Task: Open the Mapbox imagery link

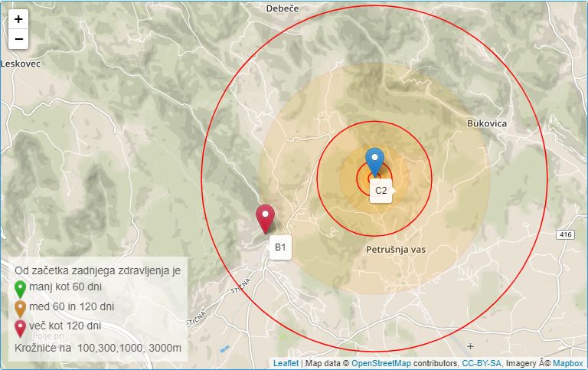Action: [568, 363]
